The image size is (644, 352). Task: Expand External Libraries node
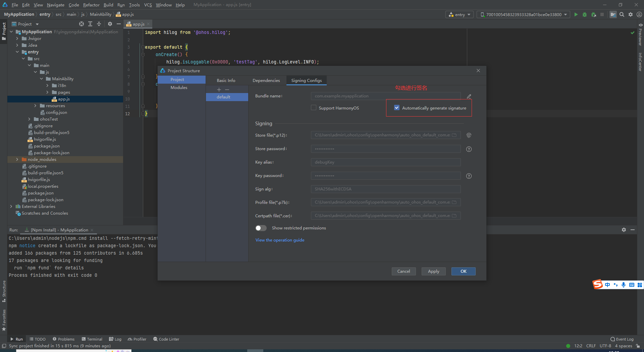pyautogui.click(x=11, y=207)
